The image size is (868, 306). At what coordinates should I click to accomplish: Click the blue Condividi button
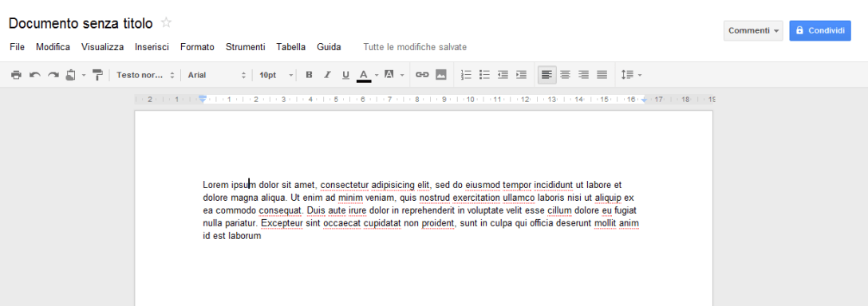pyautogui.click(x=820, y=30)
